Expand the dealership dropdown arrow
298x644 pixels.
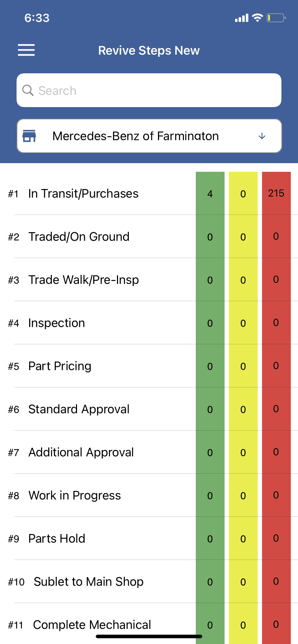[x=262, y=136]
